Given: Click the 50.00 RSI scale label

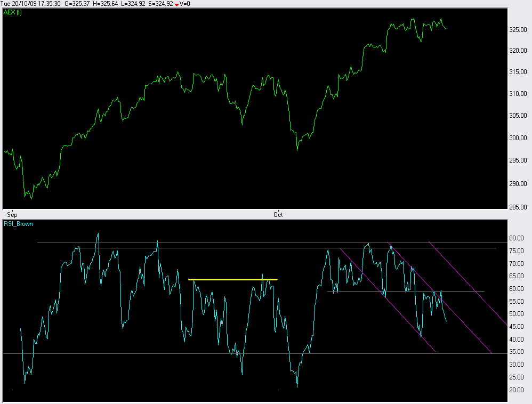Looking at the screenshot, I should [516, 314].
